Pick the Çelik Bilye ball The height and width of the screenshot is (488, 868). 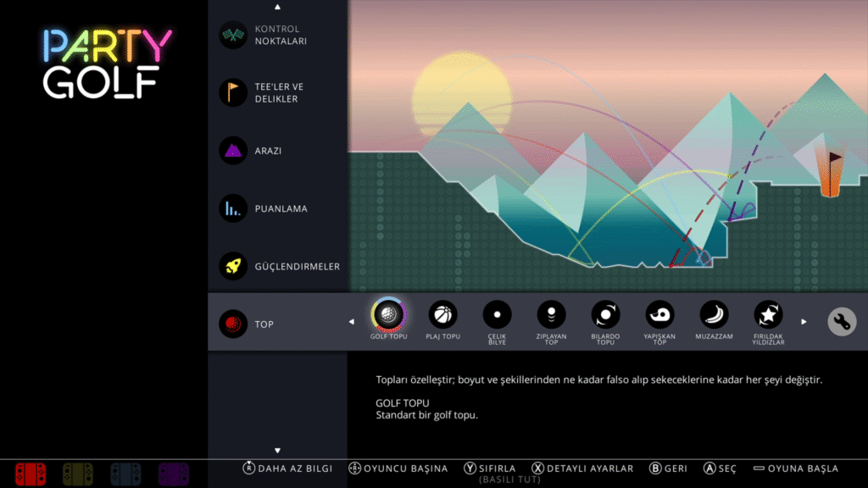[497, 314]
